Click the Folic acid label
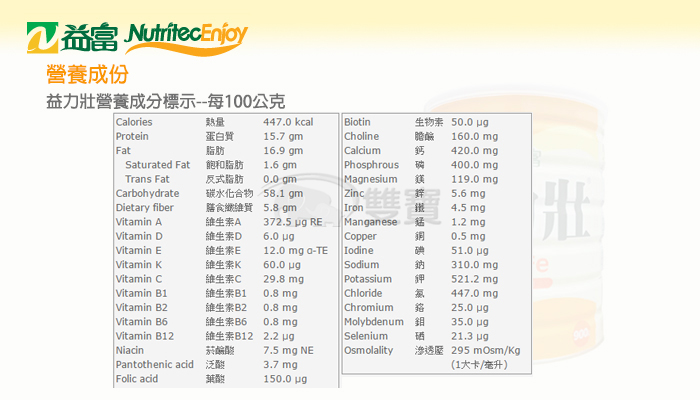This screenshot has width=700, height=400. [137, 379]
